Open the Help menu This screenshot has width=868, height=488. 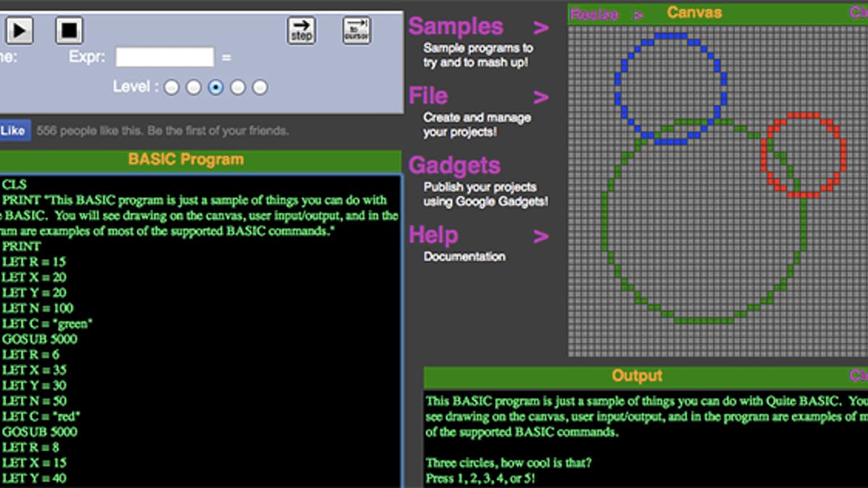pyautogui.click(x=433, y=235)
